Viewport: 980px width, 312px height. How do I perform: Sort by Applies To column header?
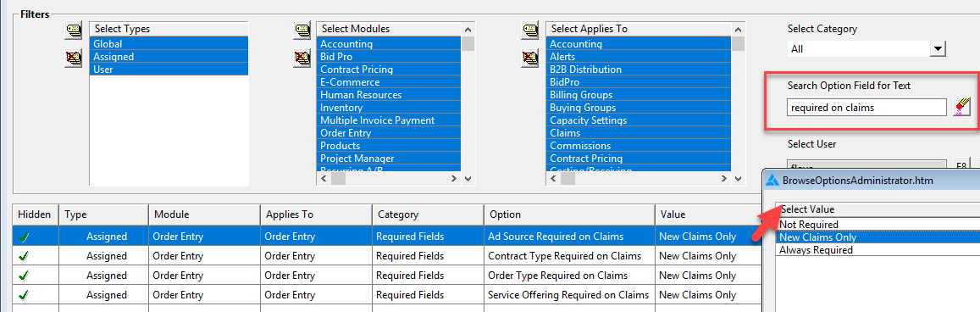(x=316, y=214)
